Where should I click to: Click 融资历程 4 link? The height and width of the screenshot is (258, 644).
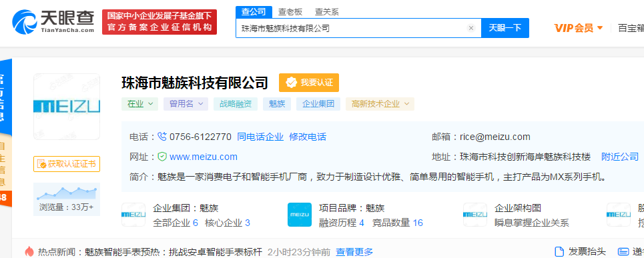tap(342, 223)
